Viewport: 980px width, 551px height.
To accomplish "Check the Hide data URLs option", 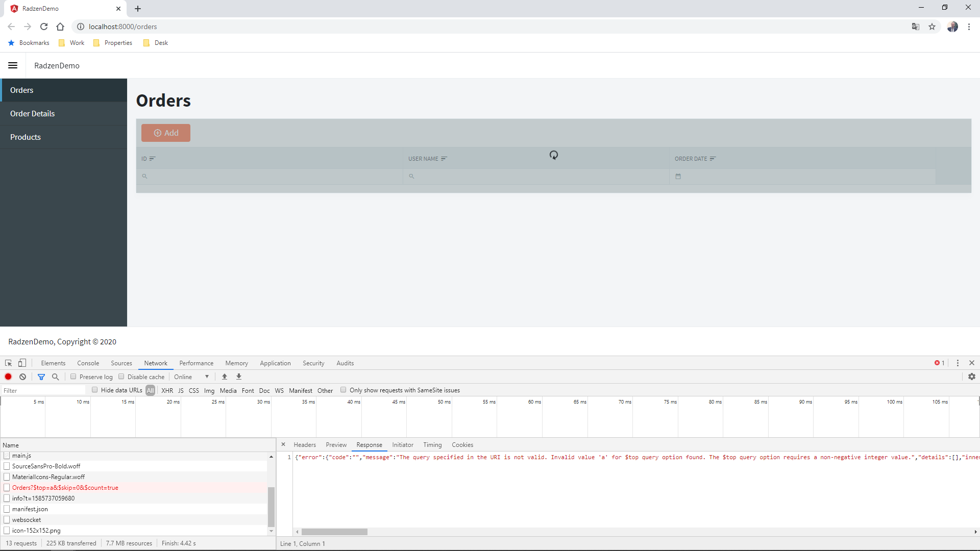I will tap(95, 390).
